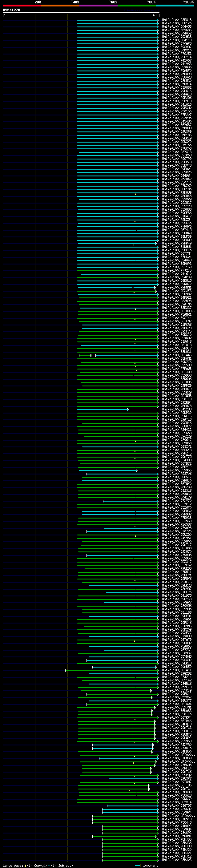Select label UniRef100_B9S0D7
Screen dimensions: 197x868
(177, 47)
